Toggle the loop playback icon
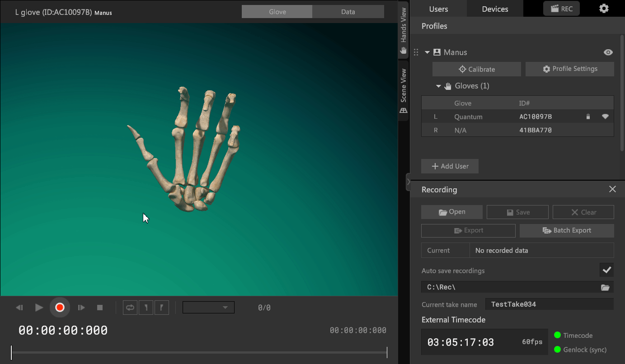 130,308
